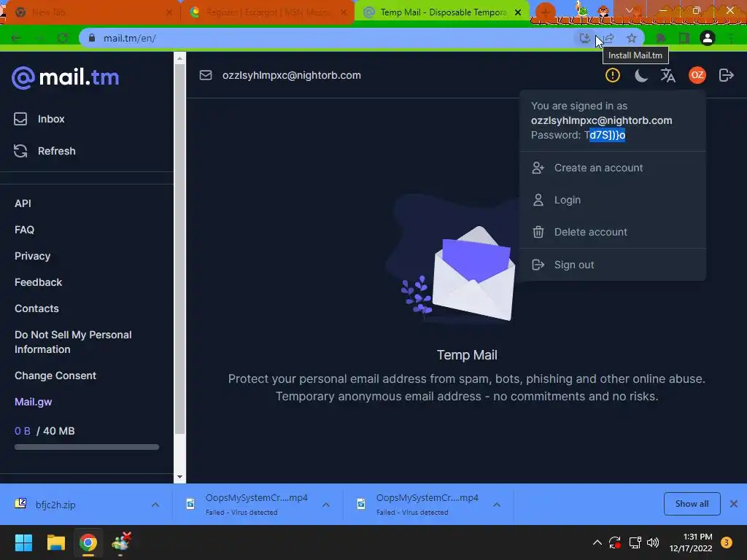Click the network icon in the system tray
The image size is (747, 560).
tap(635, 542)
